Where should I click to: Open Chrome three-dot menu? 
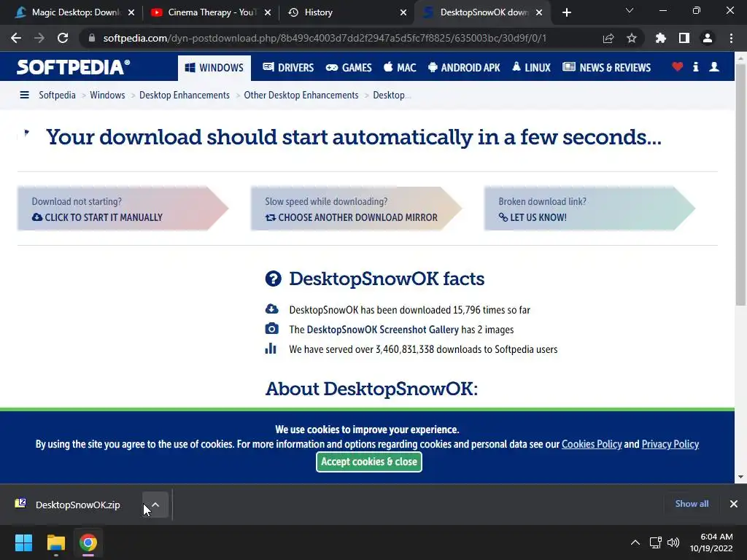click(x=731, y=38)
